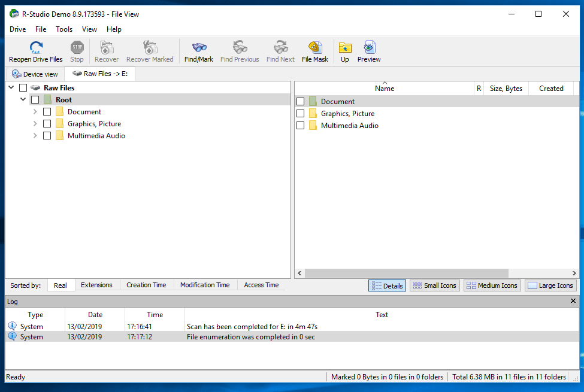This screenshot has height=392, width=584.
Task: Check Graphics, Picture checkbox in file list
Action: (x=301, y=114)
